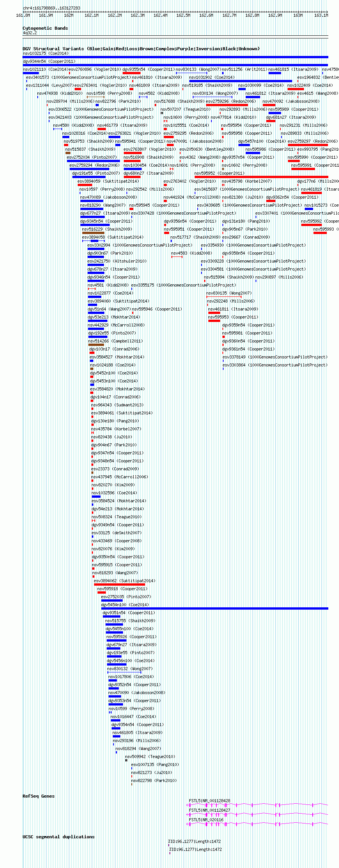
Task: Click the esv3894062 (Suktitipat2014) label
Action: pyautogui.click(x=125, y=581)
